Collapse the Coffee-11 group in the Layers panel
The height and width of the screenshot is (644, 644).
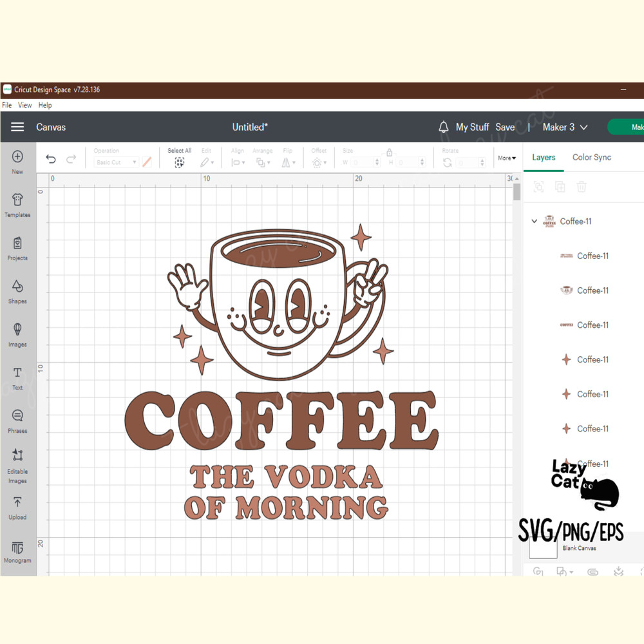535,221
